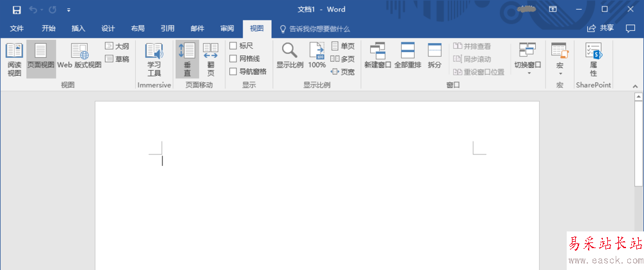
Task: Switch to the 引用 References tab
Action: (167, 29)
